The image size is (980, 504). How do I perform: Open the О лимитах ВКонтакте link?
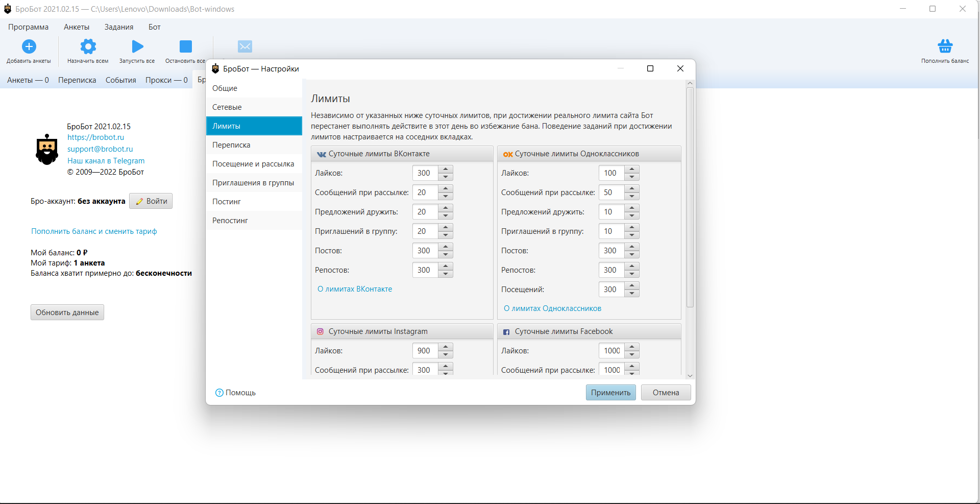point(355,289)
